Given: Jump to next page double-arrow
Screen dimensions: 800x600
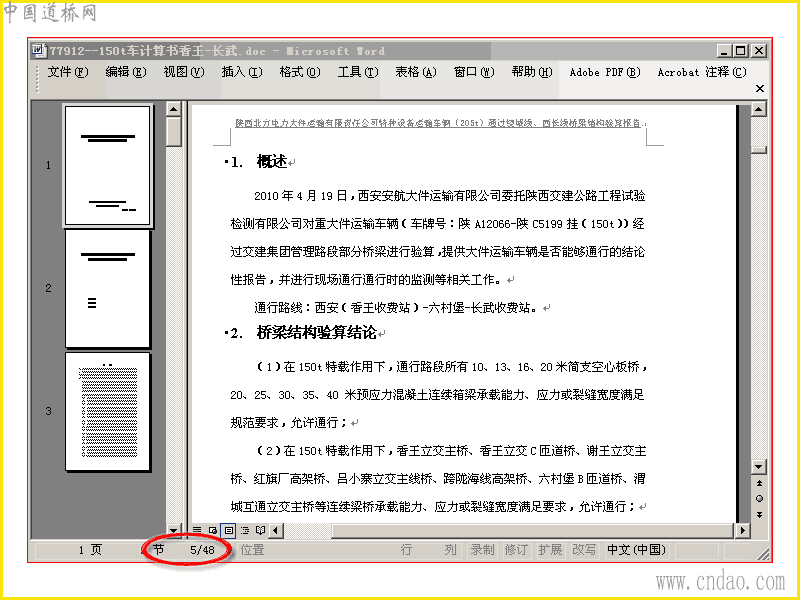Looking at the screenshot, I should [759, 514].
